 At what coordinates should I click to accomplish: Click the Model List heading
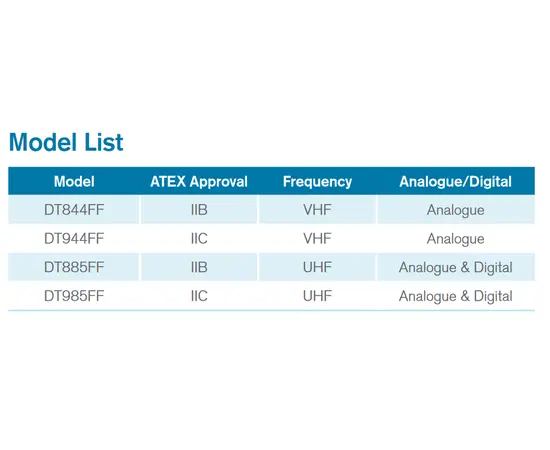click(x=66, y=142)
